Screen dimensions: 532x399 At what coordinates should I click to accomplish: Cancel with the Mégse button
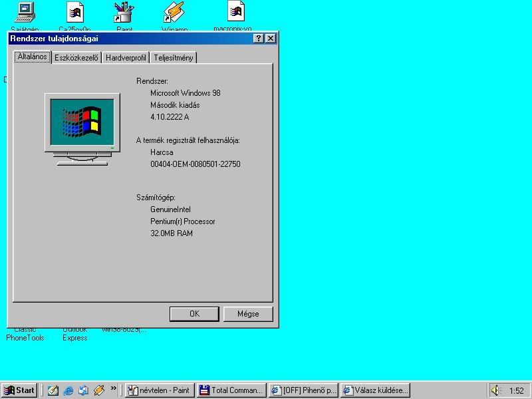point(248,314)
